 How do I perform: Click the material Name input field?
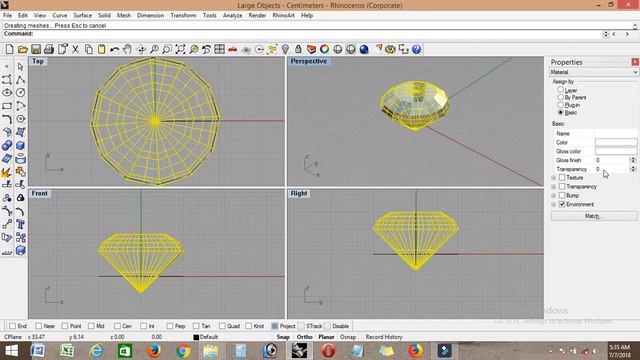616,133
